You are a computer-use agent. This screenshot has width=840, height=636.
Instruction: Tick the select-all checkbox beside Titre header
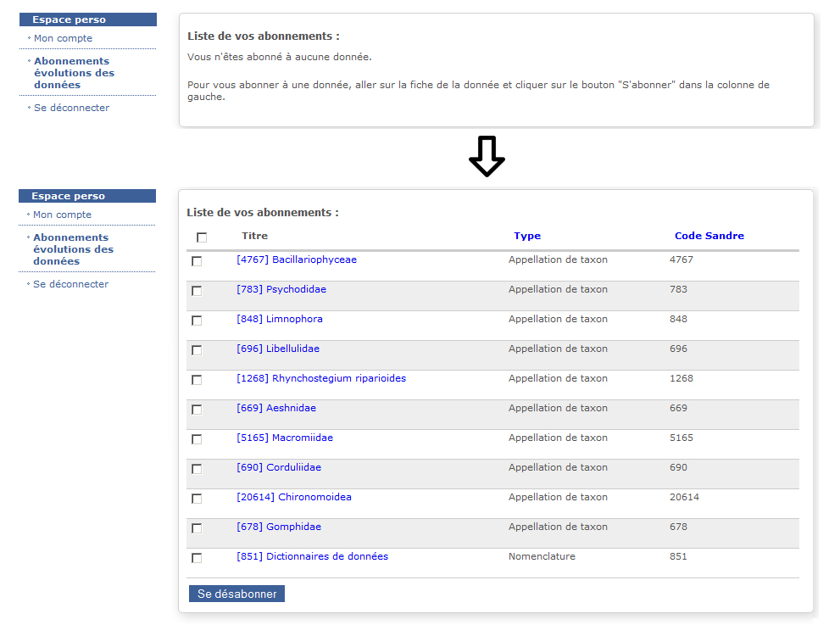click(202, 237)
